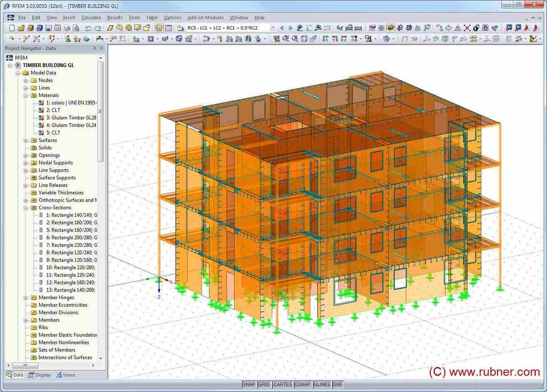
Task: Click the print preview icon
Action: [x=76, y=28]
